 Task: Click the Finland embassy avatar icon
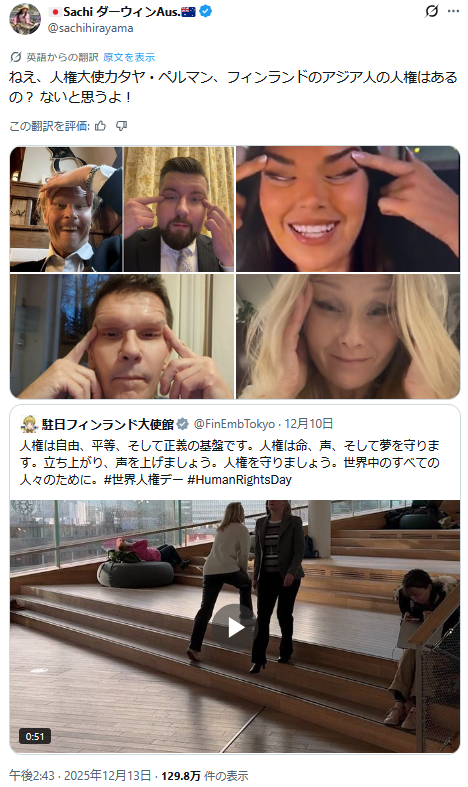pos(29,425)
